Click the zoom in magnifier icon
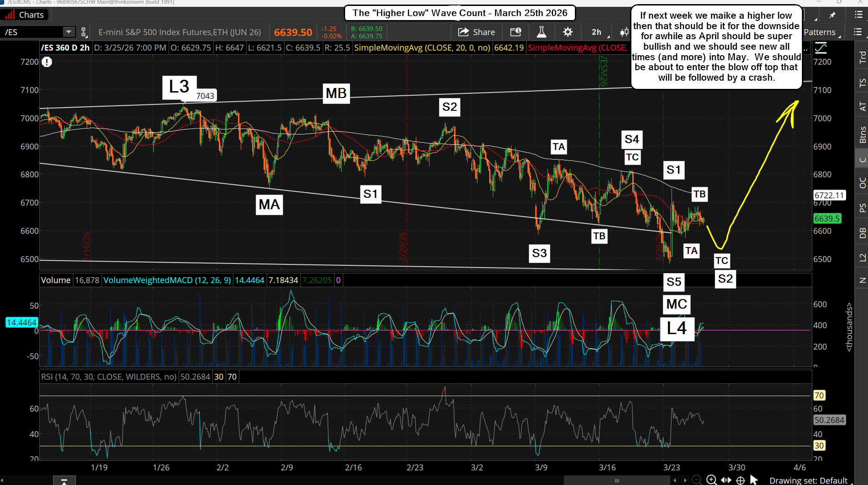The image size is (868, 485). tap(711, 480)
